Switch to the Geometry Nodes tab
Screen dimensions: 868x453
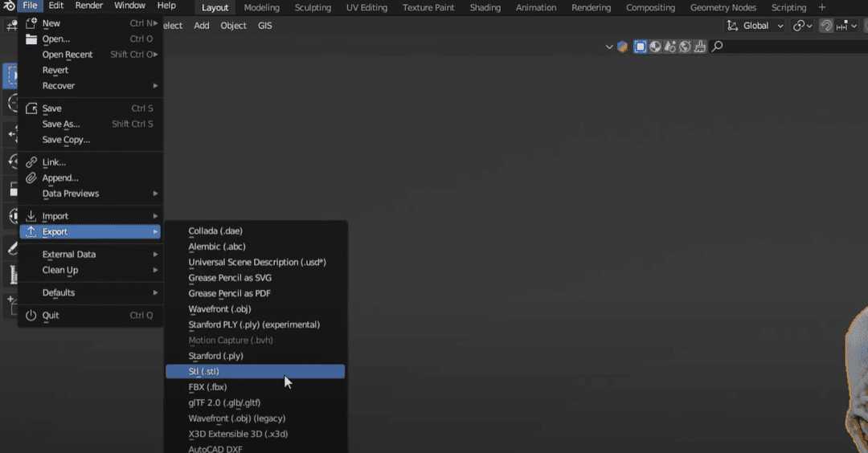(723, 8)
